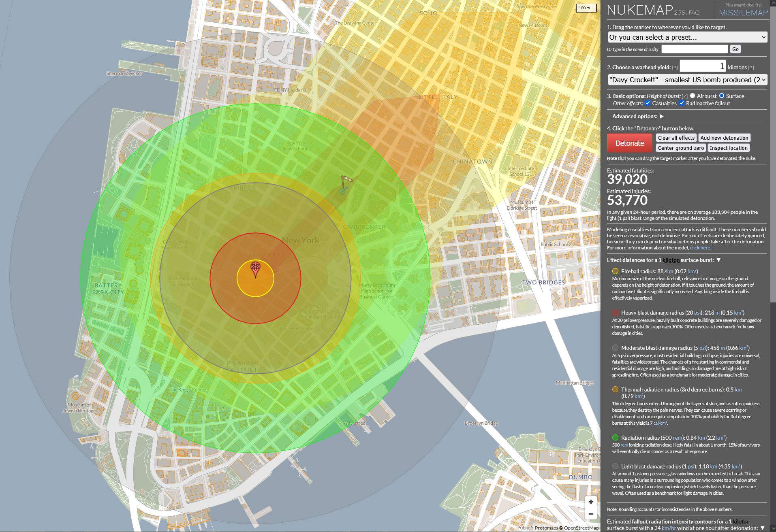Click the 'New York' city label on map

[x=301, y=240]
